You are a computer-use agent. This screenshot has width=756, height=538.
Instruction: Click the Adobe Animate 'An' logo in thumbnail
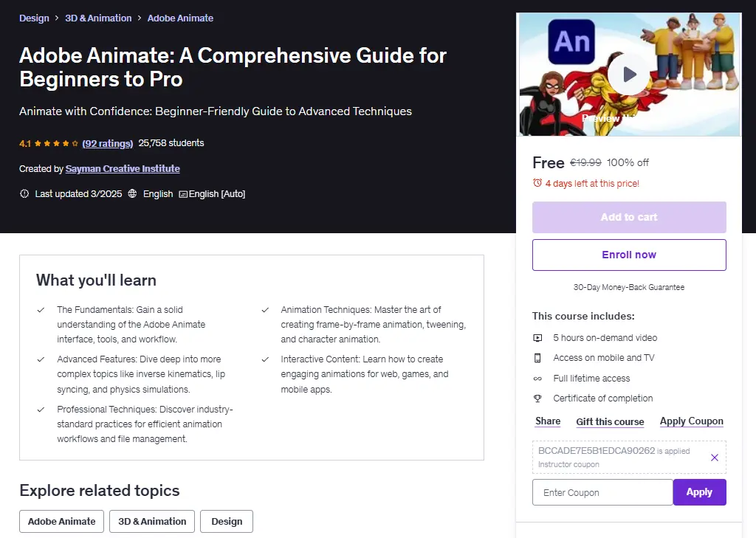[x=571, y=41]
